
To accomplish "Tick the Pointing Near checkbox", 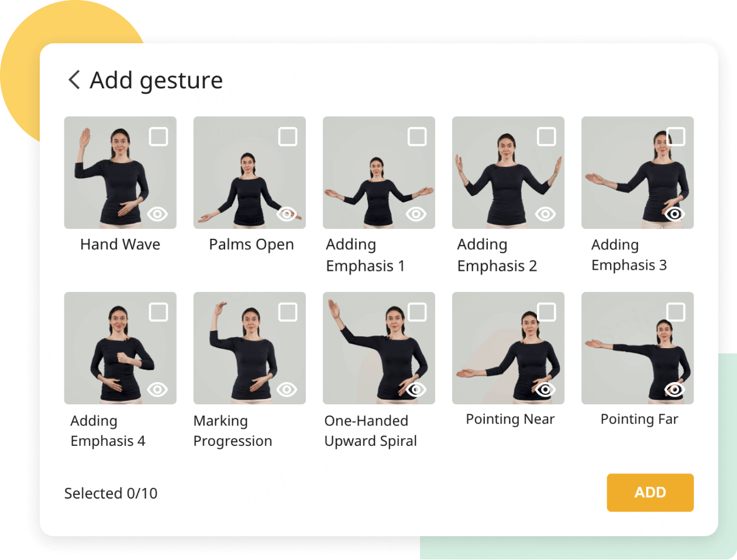I will (546, 312).
